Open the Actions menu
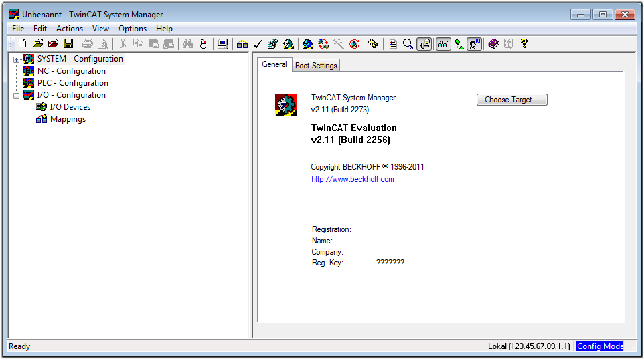The image size is (644, 359). coord(70,29)
